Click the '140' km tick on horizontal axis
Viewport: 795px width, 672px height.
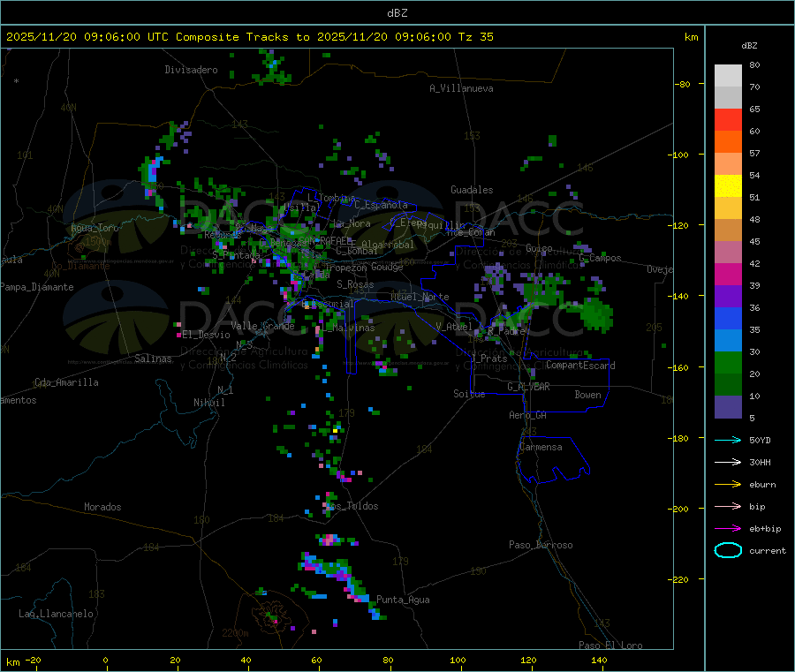599,661
